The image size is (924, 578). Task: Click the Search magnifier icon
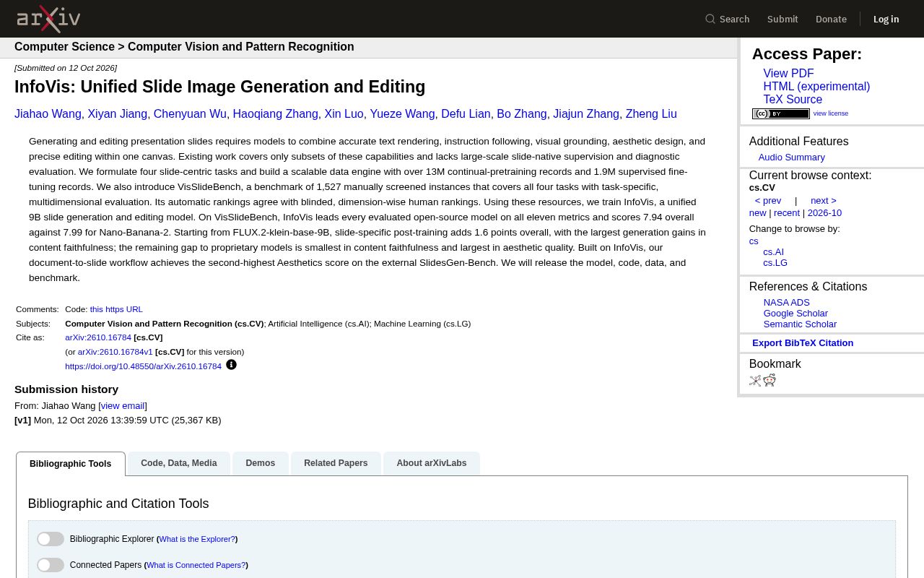[710, 19]
